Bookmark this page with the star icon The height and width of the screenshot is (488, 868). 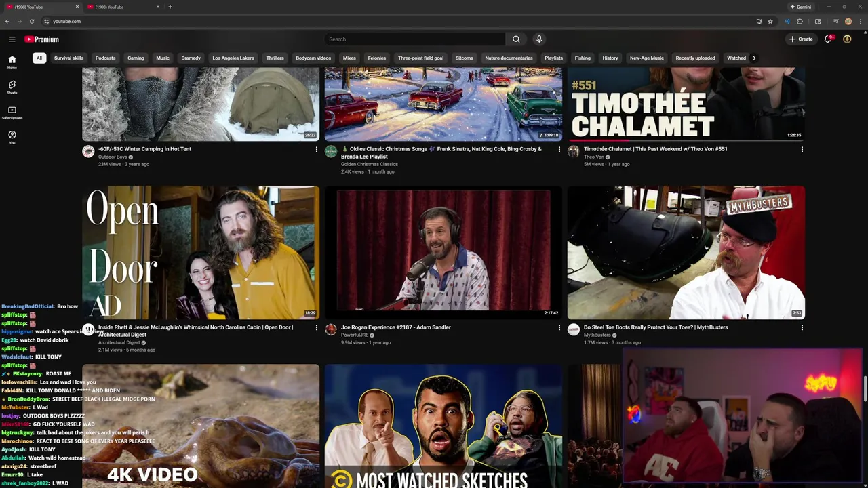point(770,21)
